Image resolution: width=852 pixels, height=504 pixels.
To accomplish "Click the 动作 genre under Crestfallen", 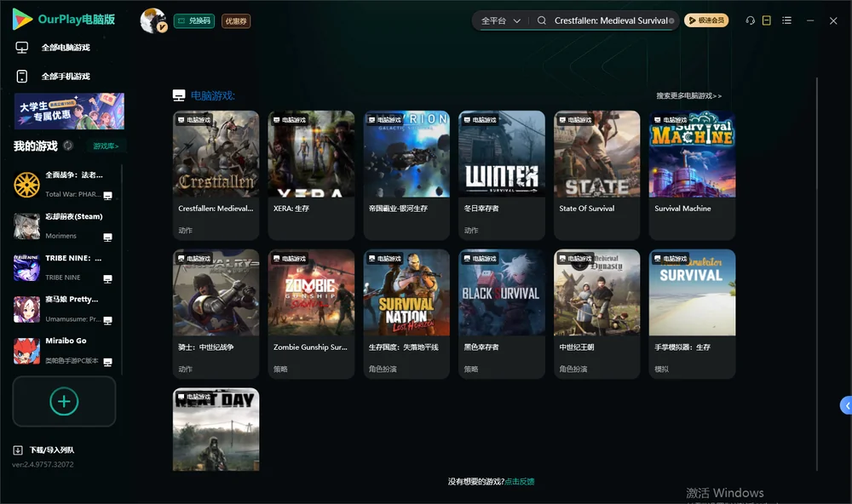I will pos(185,230).
